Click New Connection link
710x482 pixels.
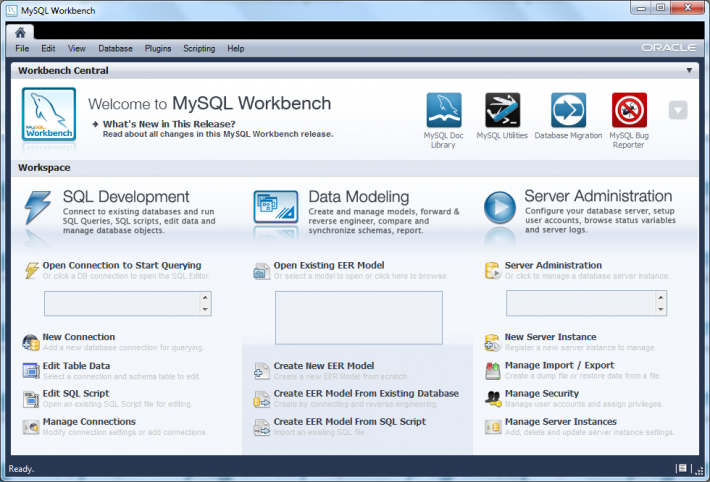point(79,337)
